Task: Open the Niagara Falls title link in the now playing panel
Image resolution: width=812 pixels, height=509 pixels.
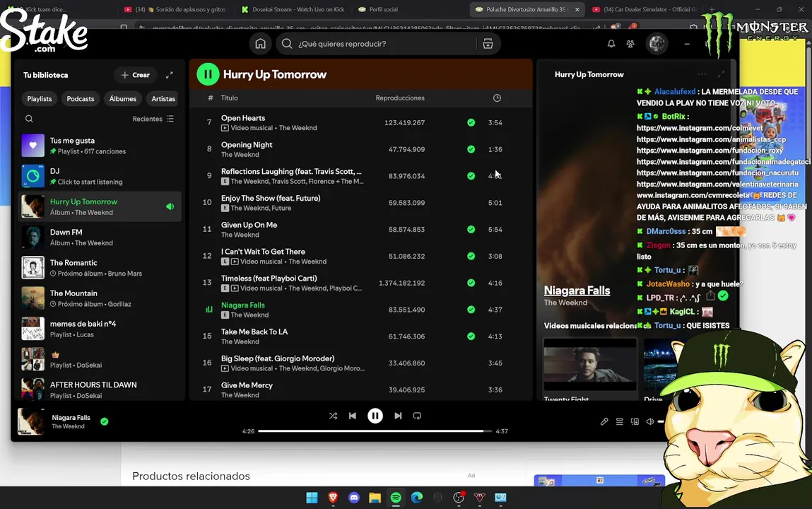Action: pyautogui.click(x=577, y=291)
